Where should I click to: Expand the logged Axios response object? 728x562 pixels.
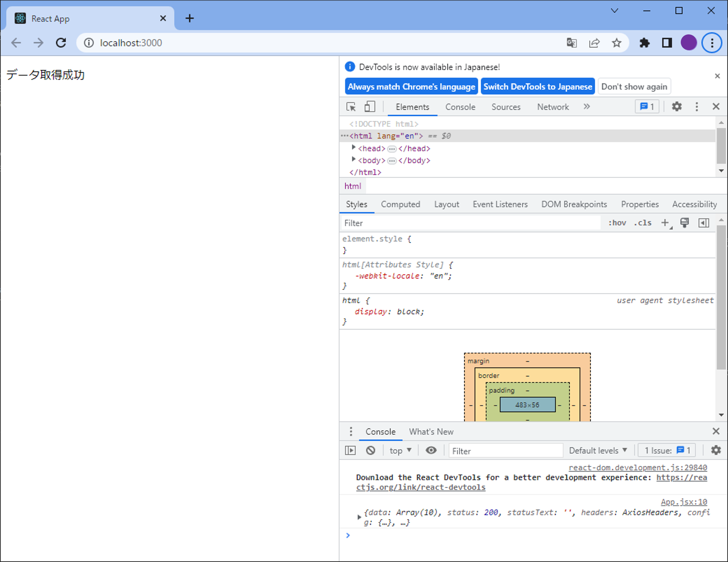tap(359, 517)
